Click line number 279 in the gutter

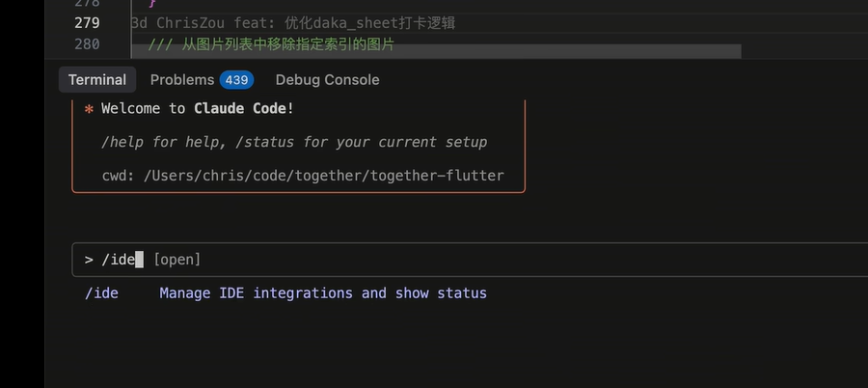point(86,22)
